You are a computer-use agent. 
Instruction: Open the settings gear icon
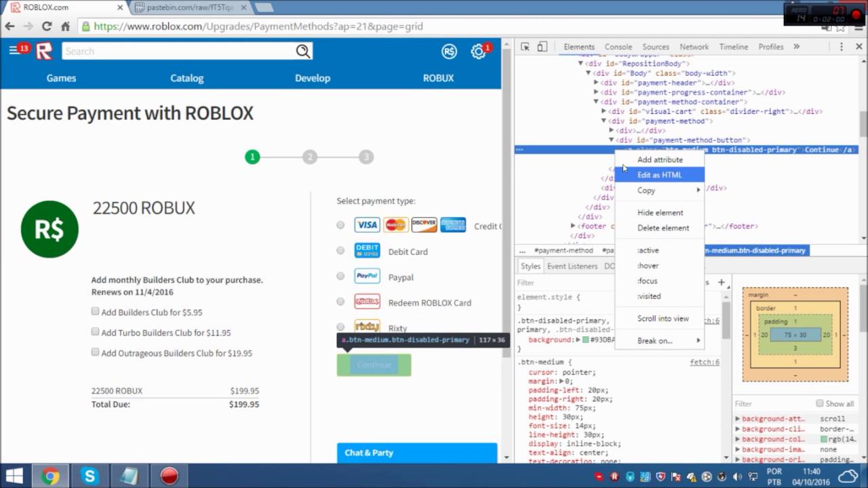tap(478, 52)
